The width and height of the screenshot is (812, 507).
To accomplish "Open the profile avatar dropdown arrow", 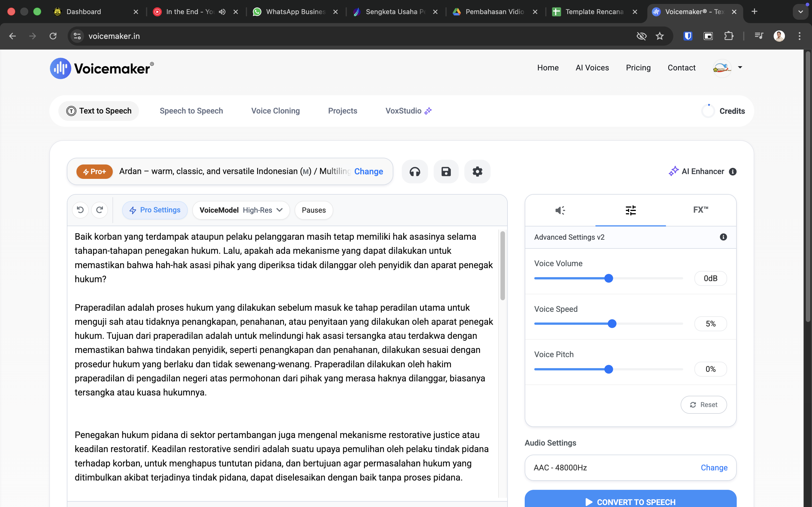I will coord(740,67).
